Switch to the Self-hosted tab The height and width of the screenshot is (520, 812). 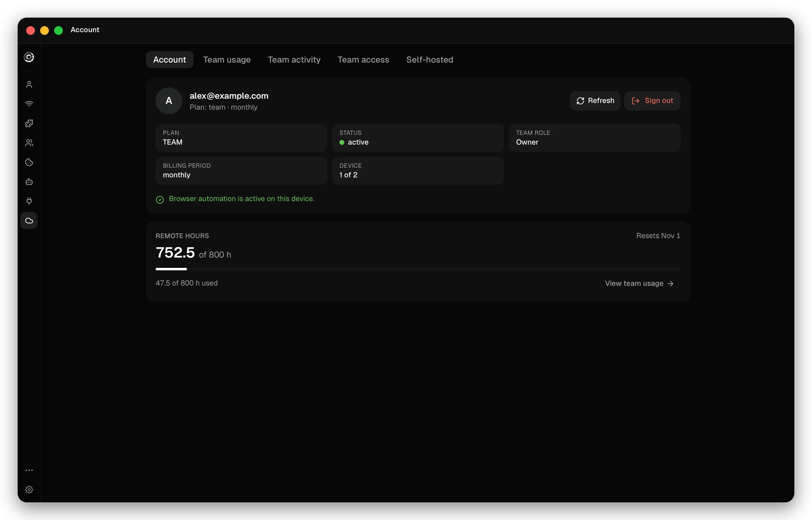429,60
